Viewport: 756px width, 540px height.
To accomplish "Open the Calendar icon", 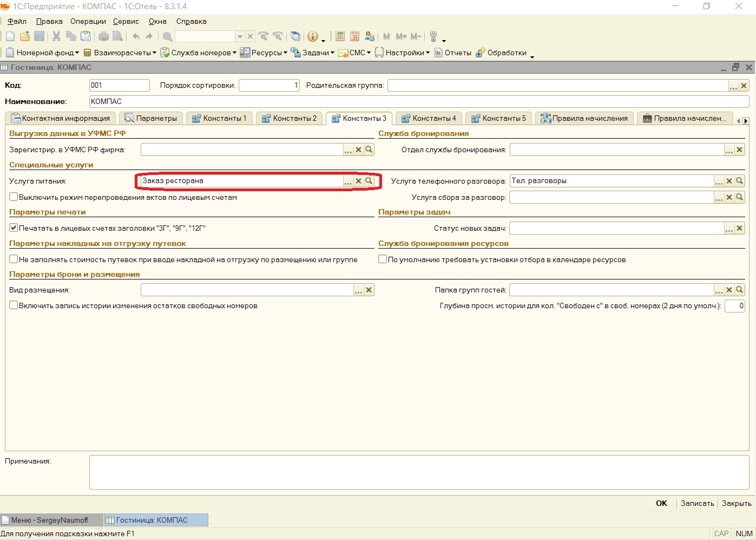I will click(354, 36).
